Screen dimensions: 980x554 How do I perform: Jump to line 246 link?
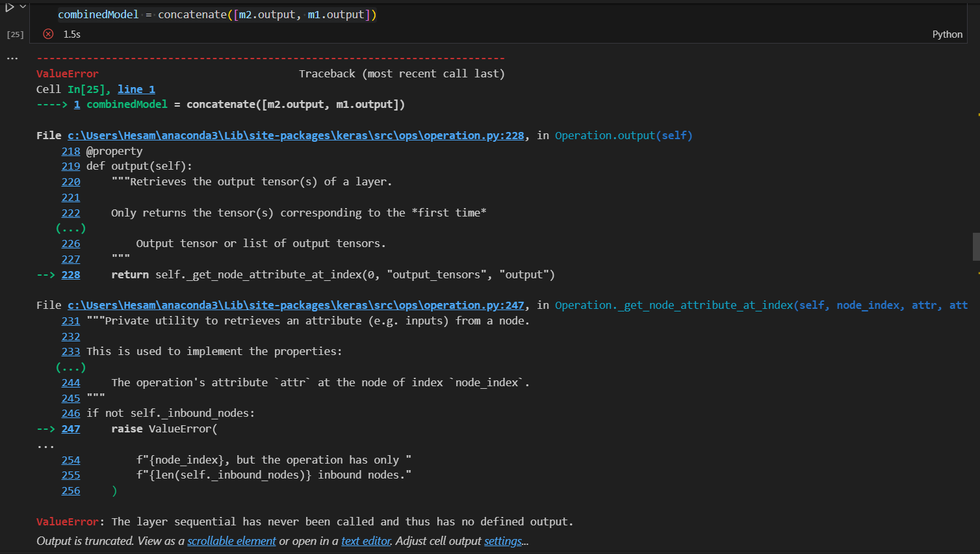point(71,413)
